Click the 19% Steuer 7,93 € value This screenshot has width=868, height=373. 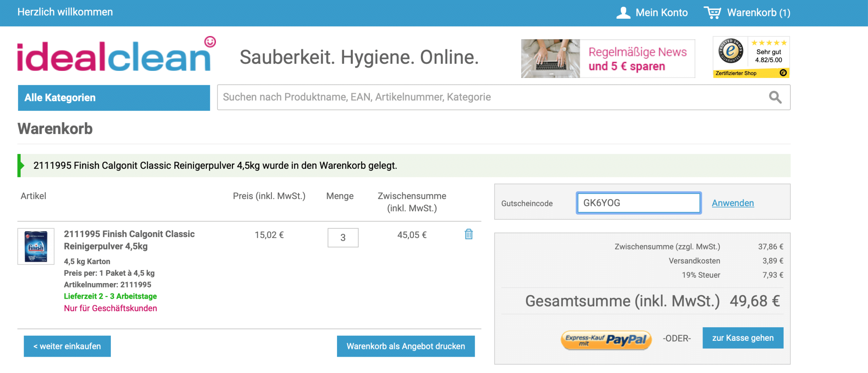[x=773, y=275]
